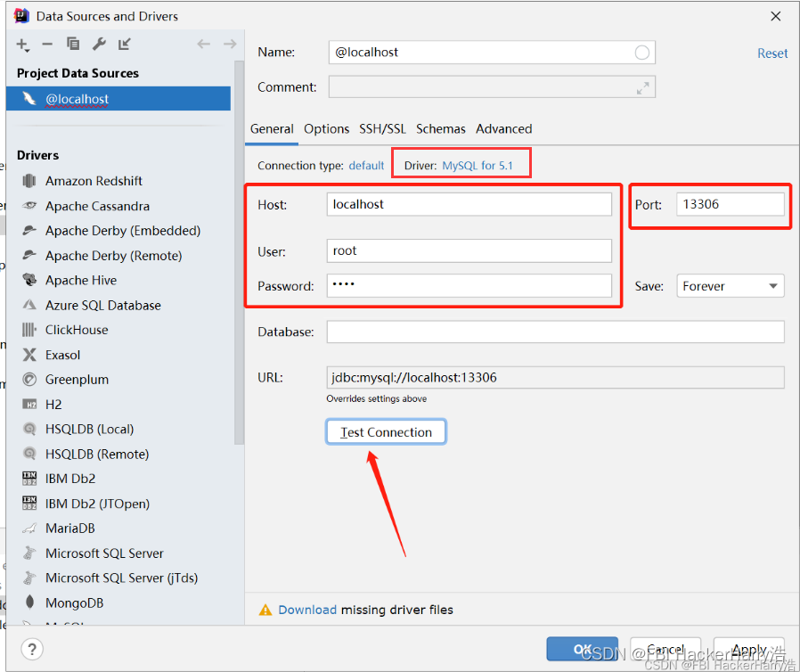
Task: Close the Data Sources and Drivers dialog
Action: (776, 16)
